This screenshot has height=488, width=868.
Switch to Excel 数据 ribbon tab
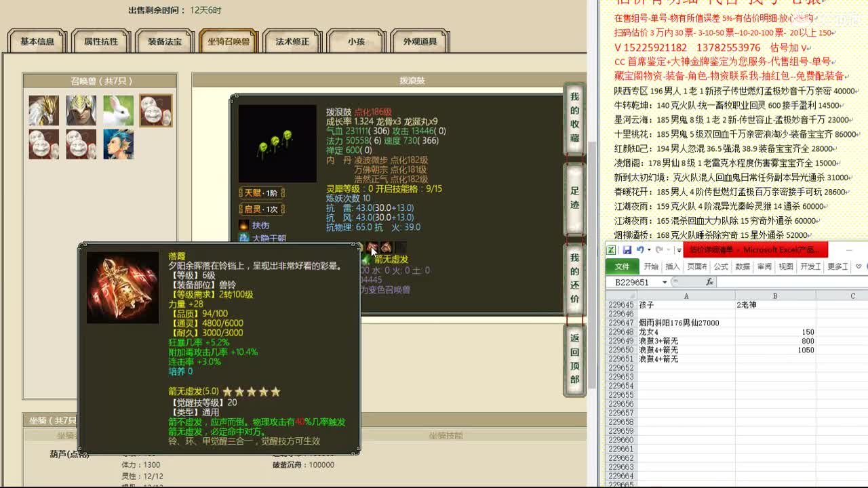tap(743, 266)
